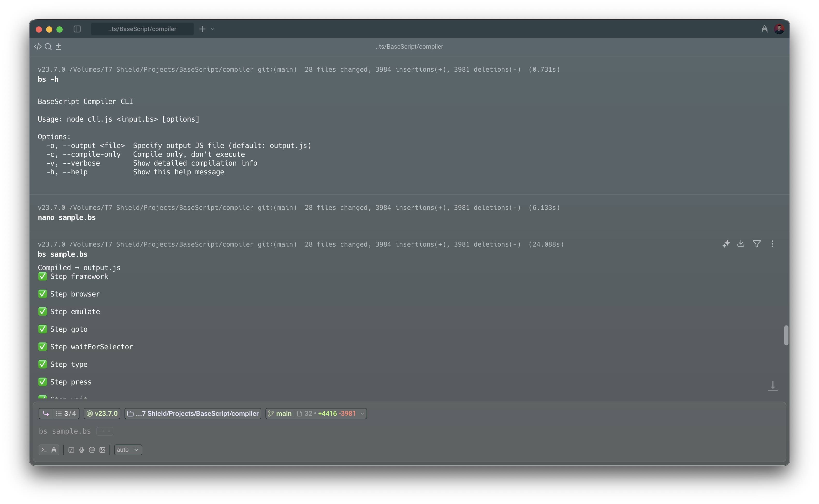Ask AI about bs sample.bs block
Image resolution: width=819 pixels, height=504 pixels.
726,244
